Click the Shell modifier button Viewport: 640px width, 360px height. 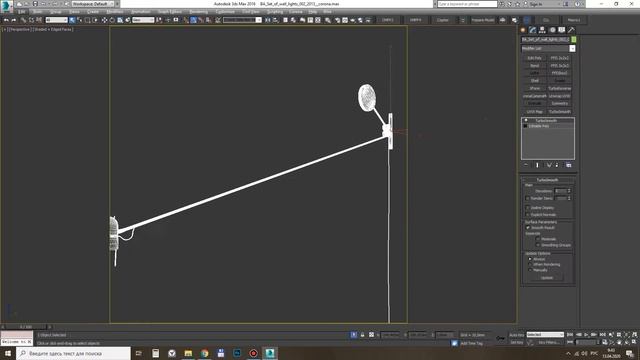pyautogui.click(x=534, y=81)
